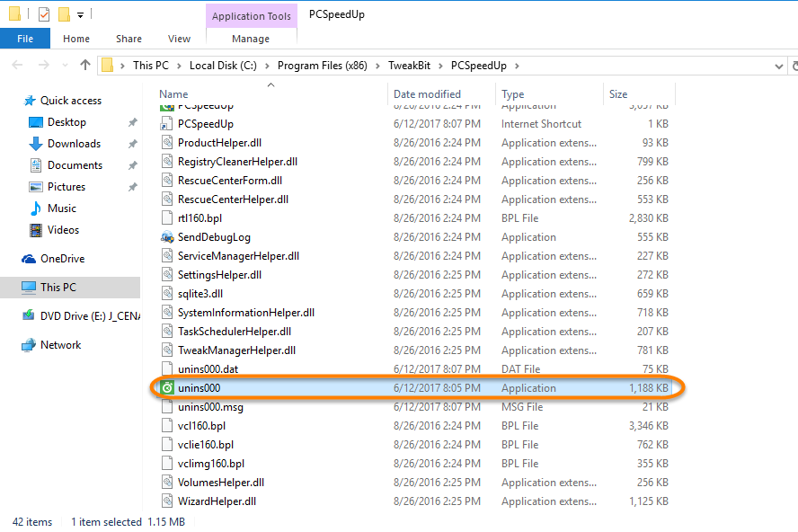Click the RescueCenterHelper.dll file icon
This screenshot has height=532, width=798.
point(166,199)
